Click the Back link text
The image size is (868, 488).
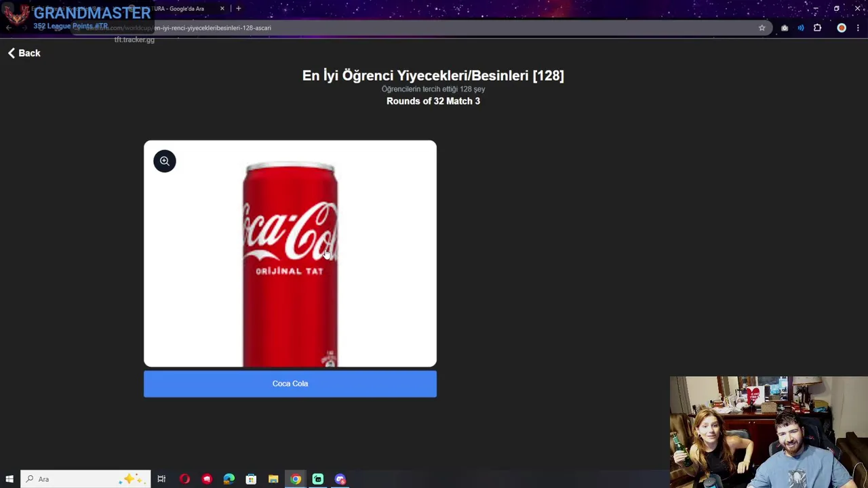tap(29, 53)
